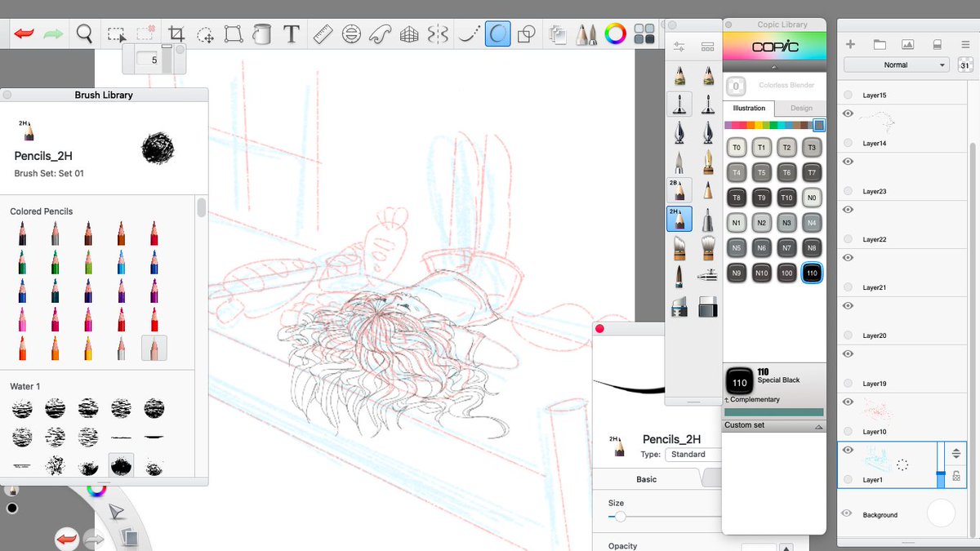Image resolution: width=980 pixels, height=551 pixels.
Task: Open the brush library icon in palette
Action: click(708, 47)
